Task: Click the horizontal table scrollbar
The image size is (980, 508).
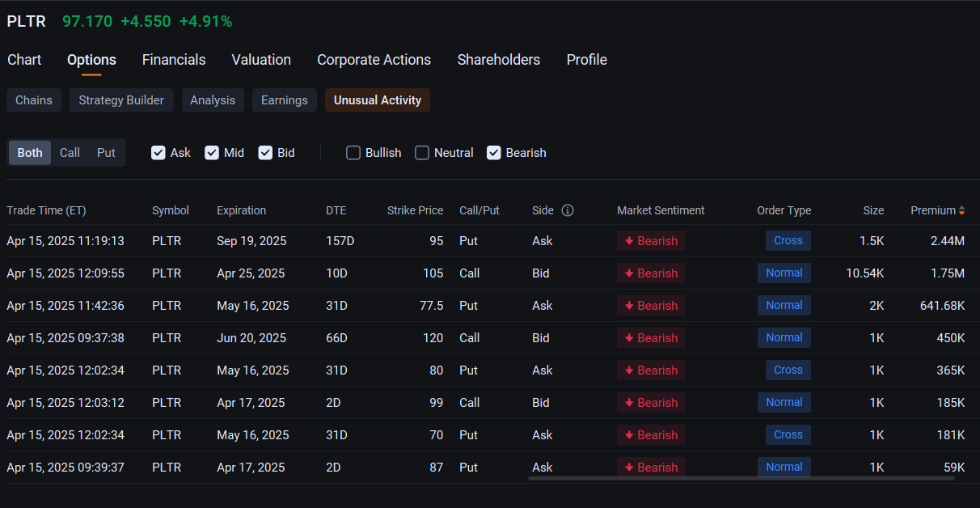Action: point(741,478)
